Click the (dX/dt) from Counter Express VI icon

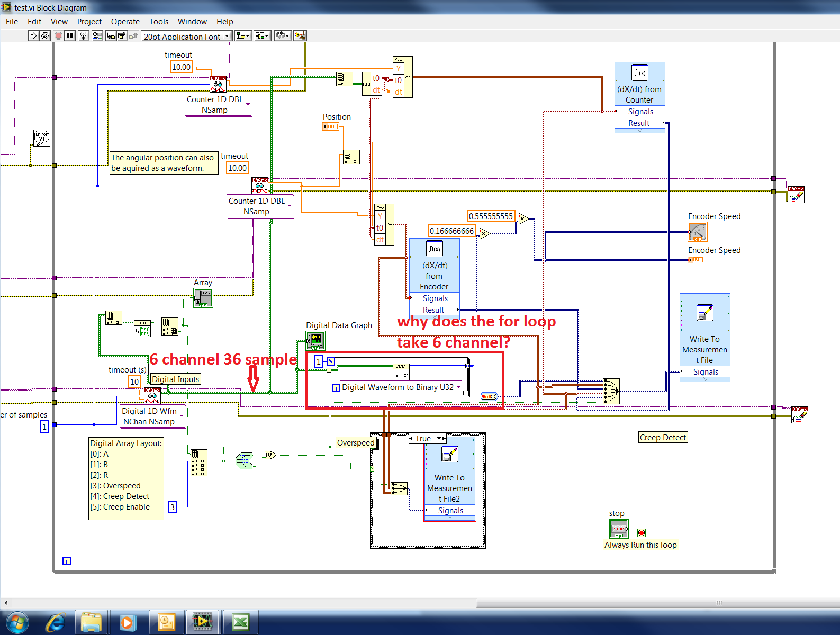[639, 73]
